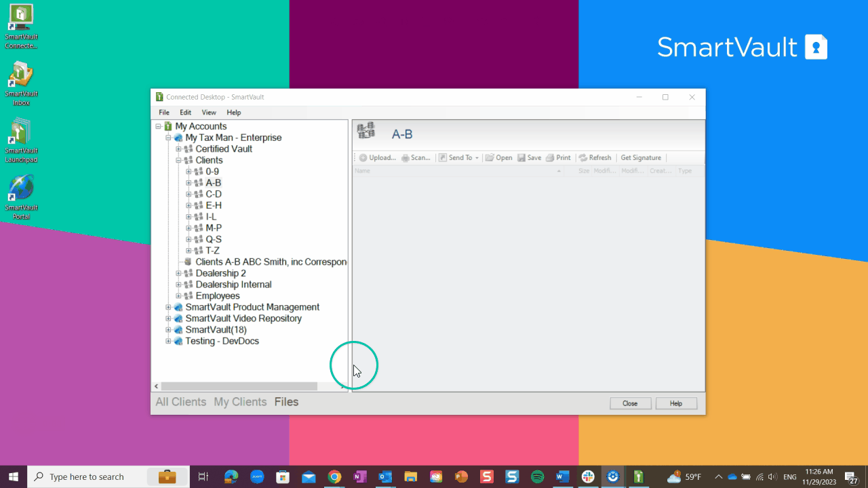Select Clients A-B ABC Smith, inc Correspondence item
Screen dimensions: 868x488
(x=271, y=262)
